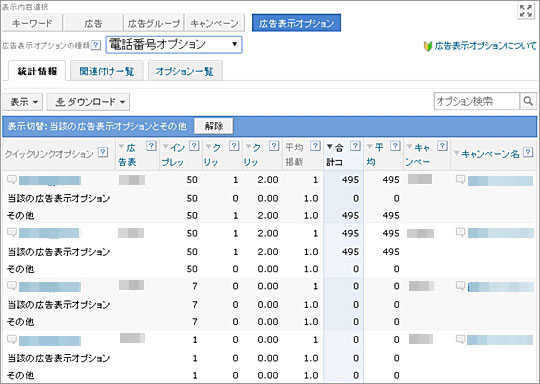Image resolution: width=540 pixels, height=384 pixels.
Task: Click the fullscreen expand icon
Action: [x=526, y=11]
